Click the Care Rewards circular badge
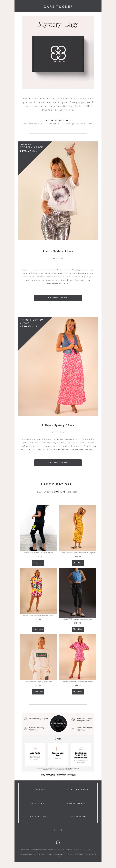116x868 pixels. 58,723
